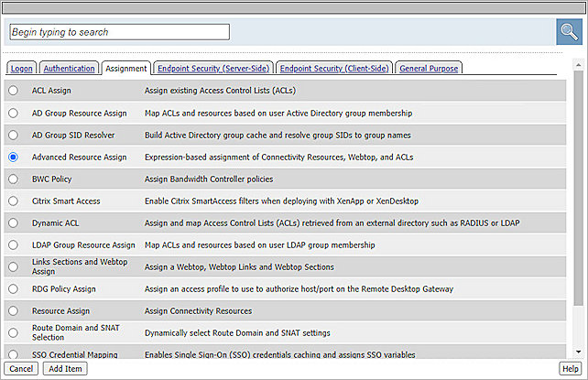Switch to General Purpose tab
The height and width of the screenshot is (380, 588).
coord(429,69)
